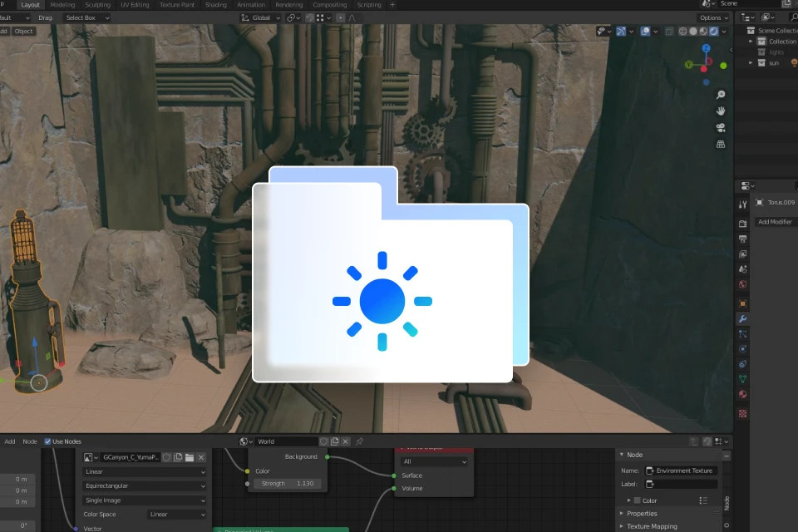Switch to wireframe viewport shading
The height and width of the screenshot is (532, 798).
(683, 31)
